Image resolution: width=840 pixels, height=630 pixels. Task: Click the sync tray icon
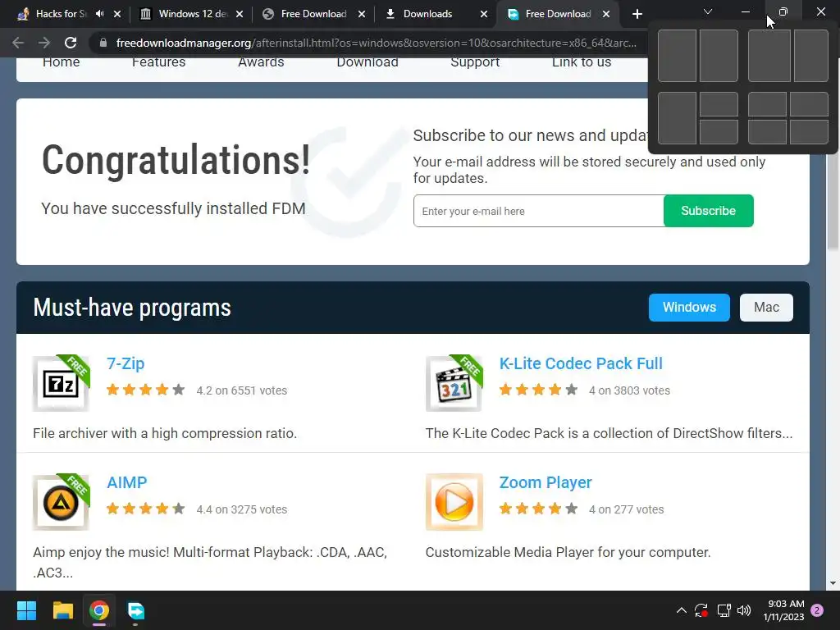pos(701,610)
